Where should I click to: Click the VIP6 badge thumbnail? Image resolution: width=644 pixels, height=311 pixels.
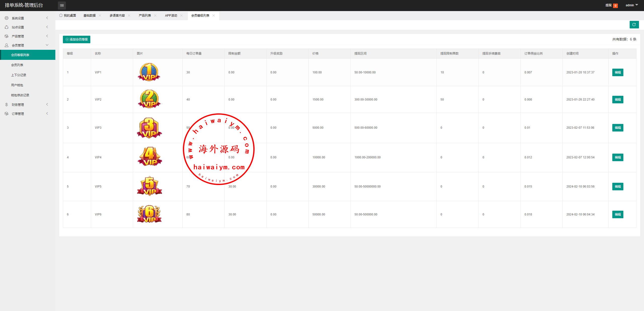click(149, 214)
